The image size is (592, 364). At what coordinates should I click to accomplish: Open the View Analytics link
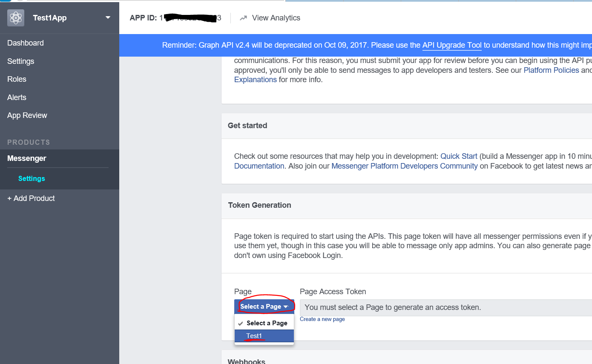pos(276,18)
